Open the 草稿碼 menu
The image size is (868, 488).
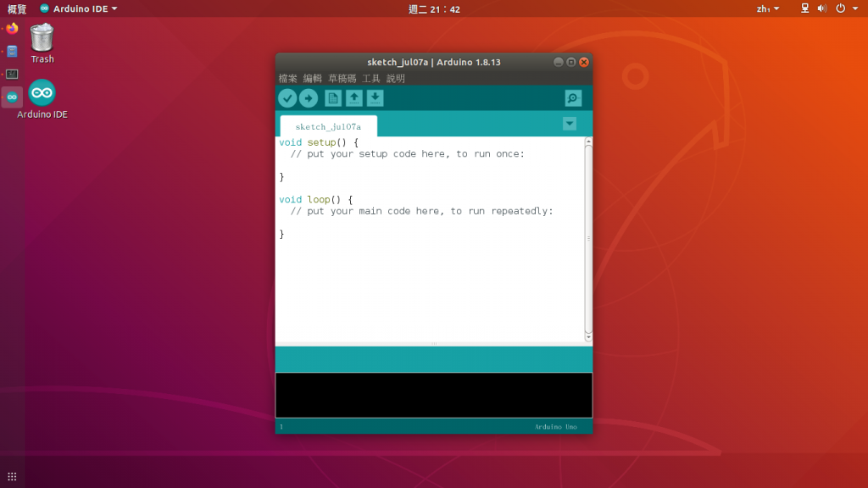pos(342,79)
